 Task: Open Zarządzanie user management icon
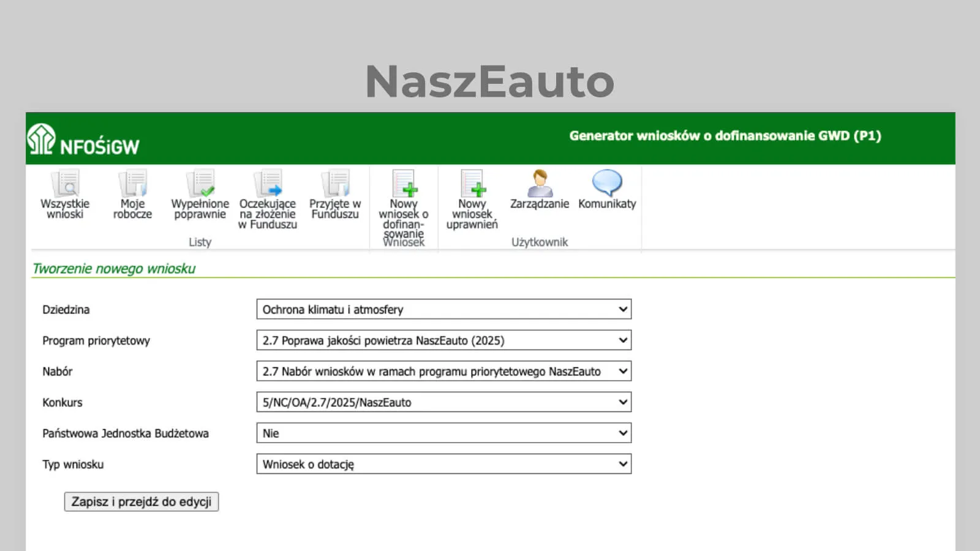[540, 183]
